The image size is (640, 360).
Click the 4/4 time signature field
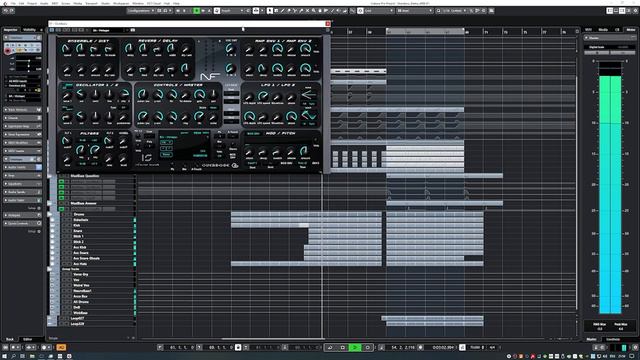point(492,347)
